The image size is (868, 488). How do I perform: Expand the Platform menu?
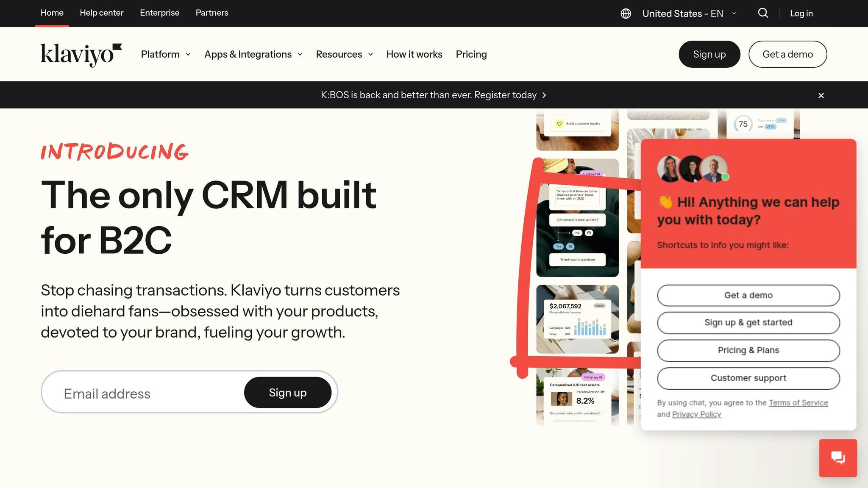click(166, 54)
